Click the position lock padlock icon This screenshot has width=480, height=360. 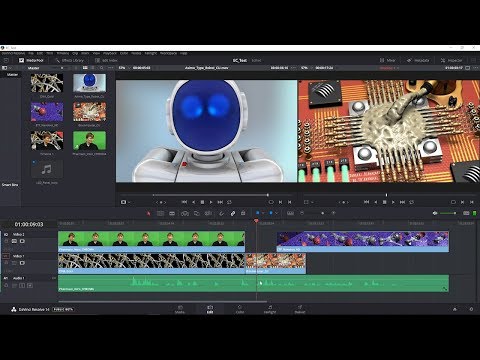click(x=243, y=213)
